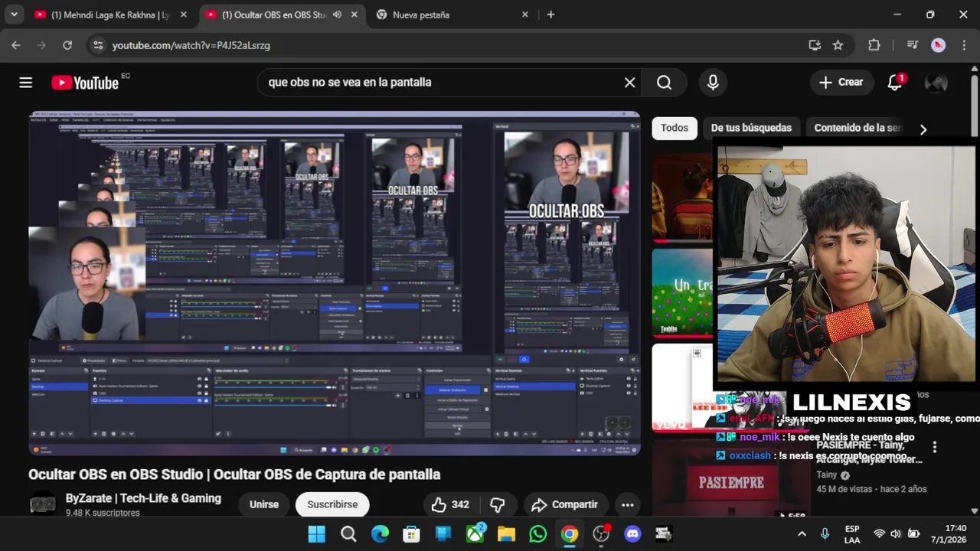Start voice search with the microphone
The height and width of the screenshot is (551, 980).
click(713, 83)
